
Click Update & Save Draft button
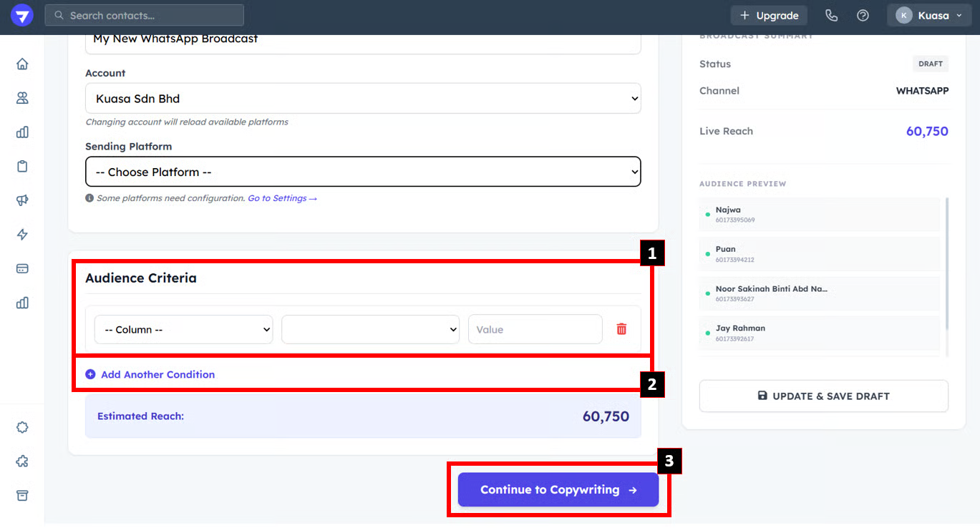point(823,396)
